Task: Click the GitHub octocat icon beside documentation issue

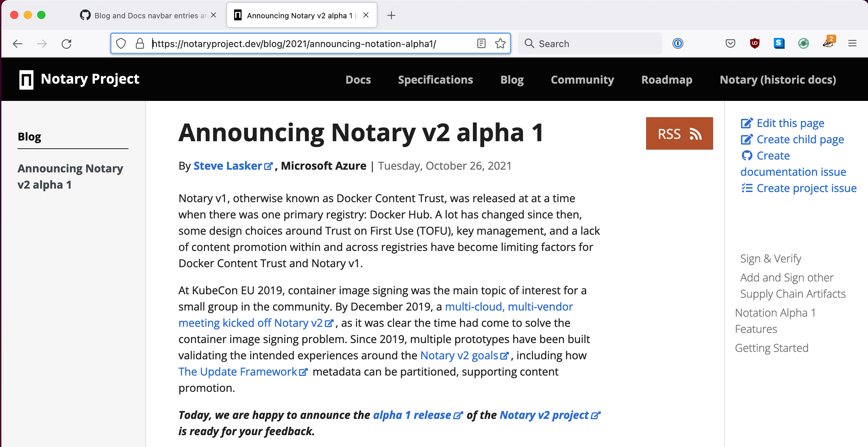Action: 747,155
